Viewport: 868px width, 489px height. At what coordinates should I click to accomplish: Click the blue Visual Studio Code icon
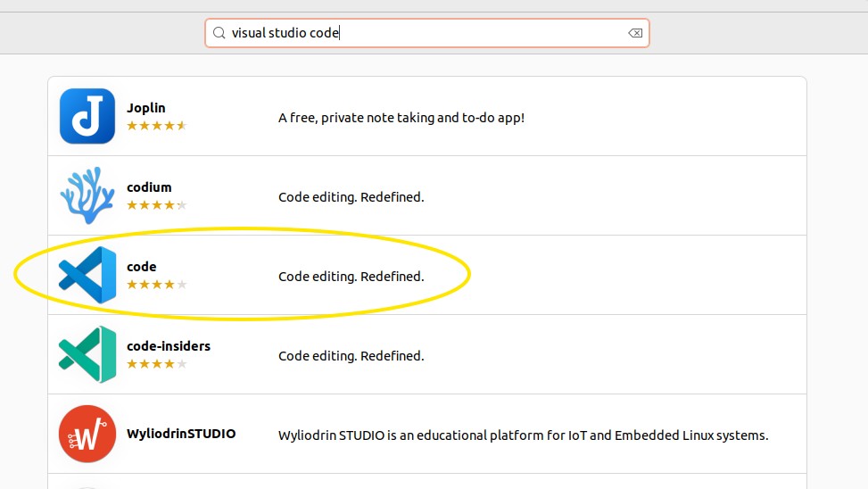[x=87, y=275]
